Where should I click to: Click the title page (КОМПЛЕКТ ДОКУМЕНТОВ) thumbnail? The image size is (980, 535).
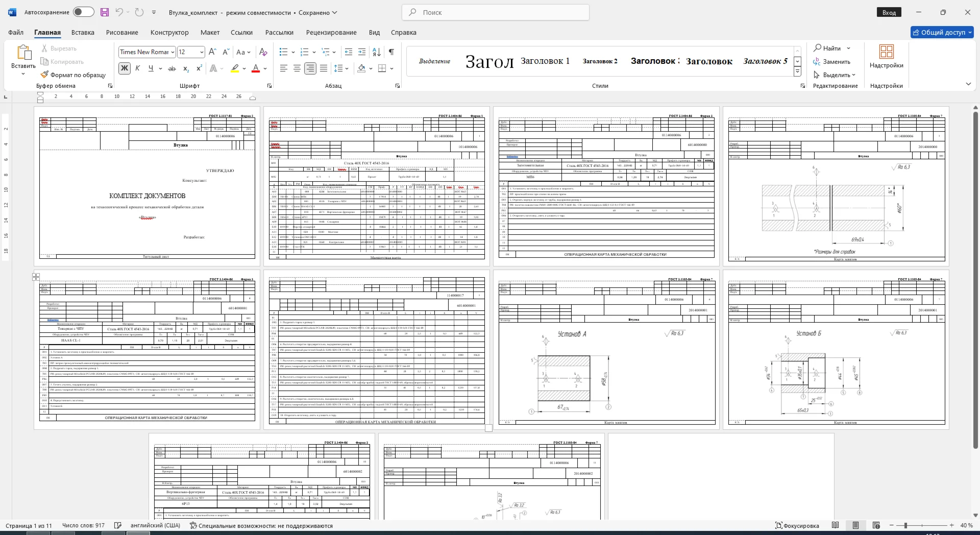[x=147, y=186]
